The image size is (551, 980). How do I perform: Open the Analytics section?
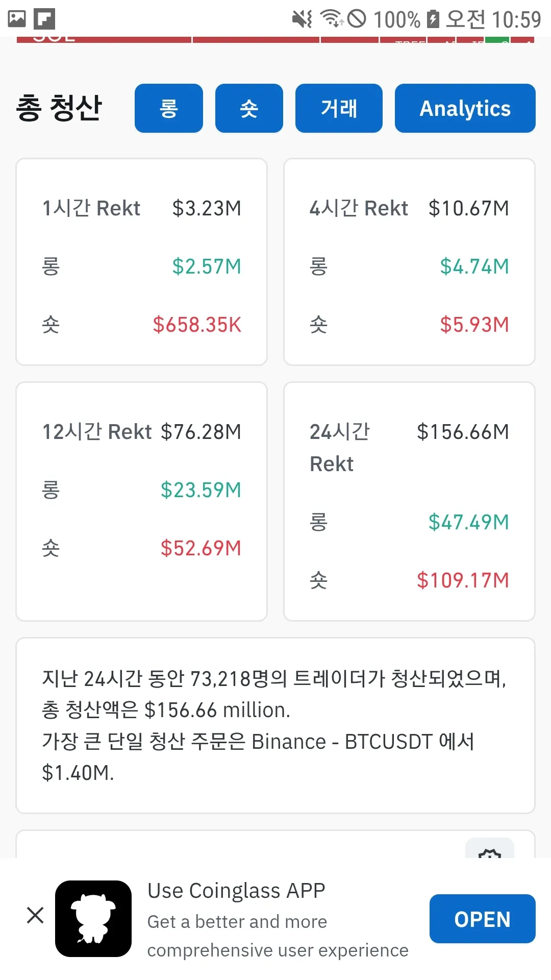point(465,108)
